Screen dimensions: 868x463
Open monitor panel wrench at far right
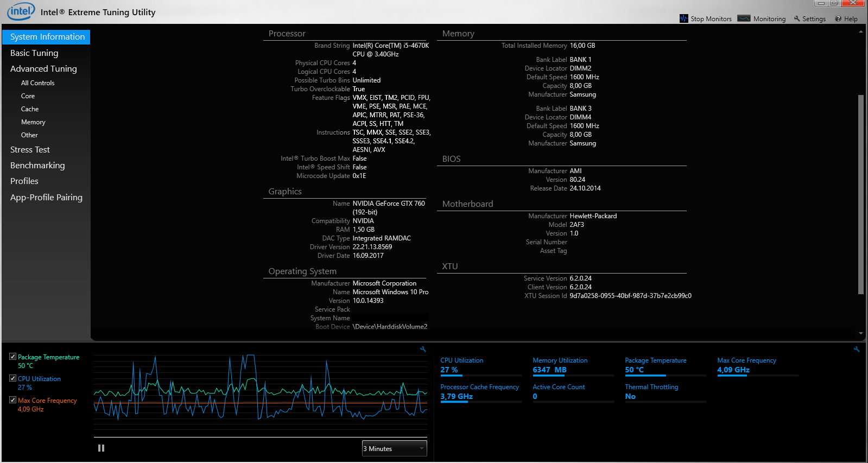pos(857,349)
